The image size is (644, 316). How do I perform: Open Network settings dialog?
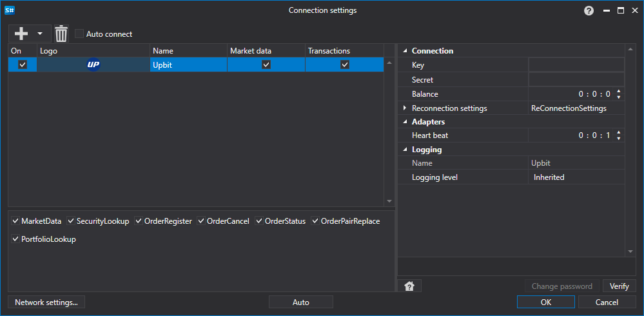[46, 302]
